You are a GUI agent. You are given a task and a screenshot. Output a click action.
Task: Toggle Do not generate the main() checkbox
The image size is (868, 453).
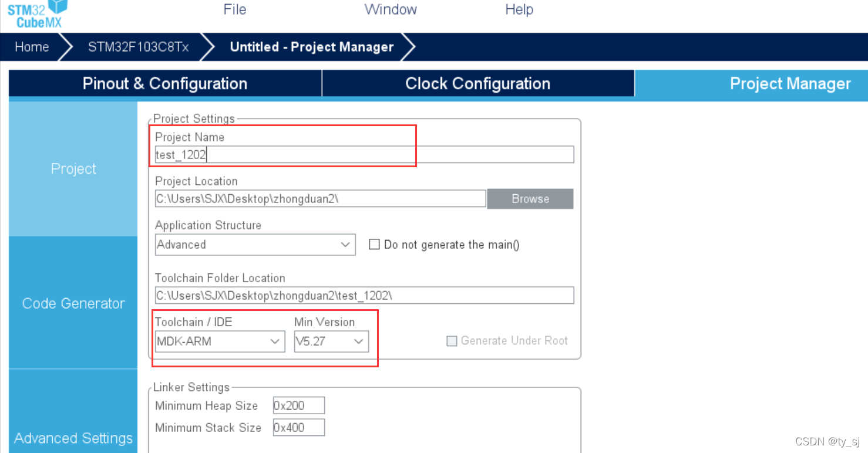point(374,245)
